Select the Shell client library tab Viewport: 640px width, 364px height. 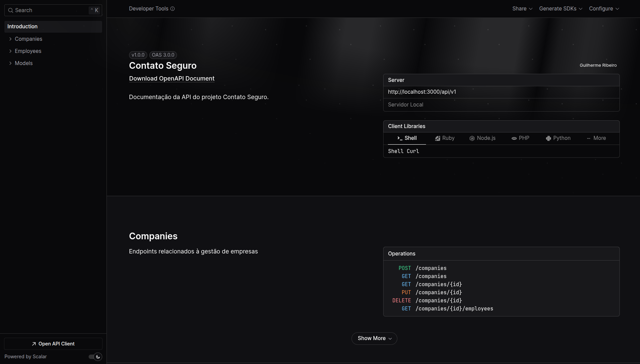click(x=407, y=138)
